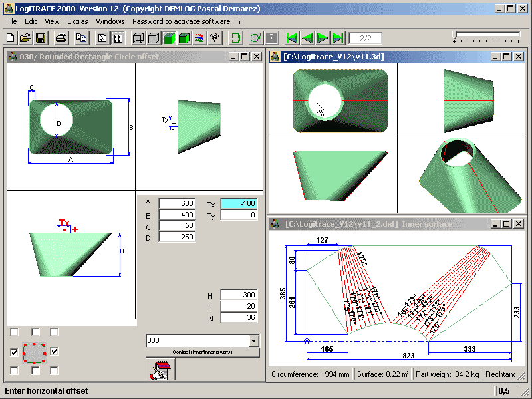The width and height of the screenshot is (532, 399).
Task: Click the D dimension field showing 250
Action: coord(177,237)
